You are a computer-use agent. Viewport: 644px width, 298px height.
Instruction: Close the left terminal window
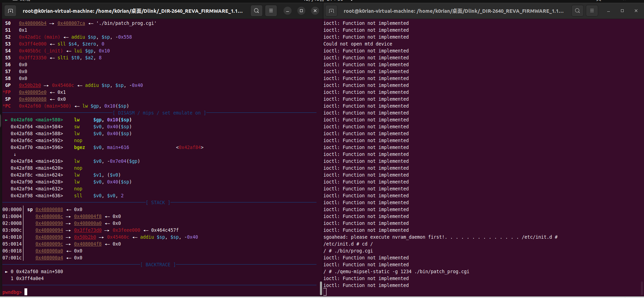pos(315,11)
